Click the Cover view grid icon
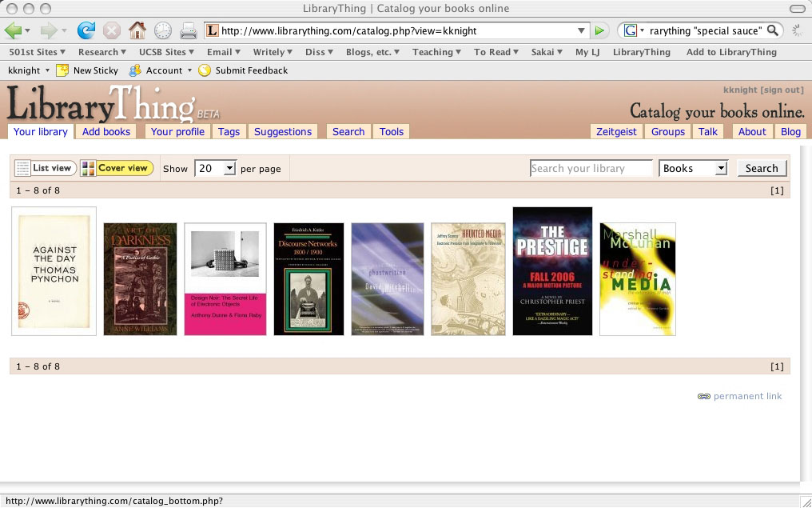Image resolution: width=812 pixels, height=508 pixels. click(89, 168)
